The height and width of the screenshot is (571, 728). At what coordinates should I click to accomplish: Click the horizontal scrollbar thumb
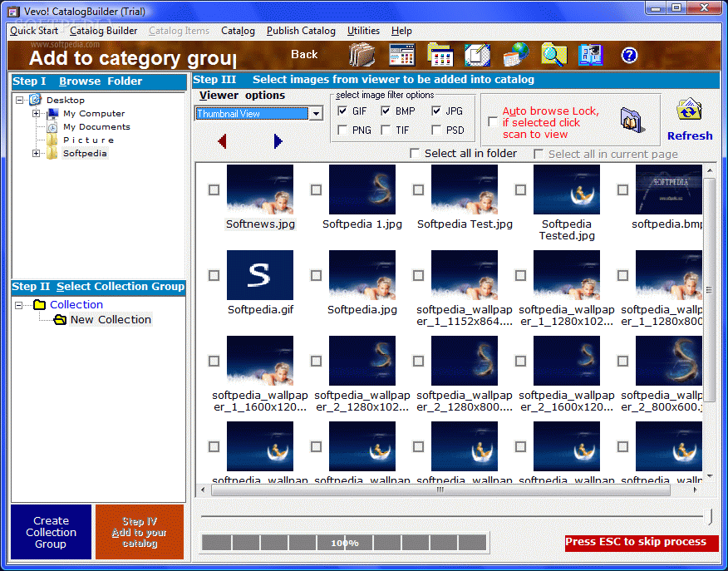click(440, 490)
